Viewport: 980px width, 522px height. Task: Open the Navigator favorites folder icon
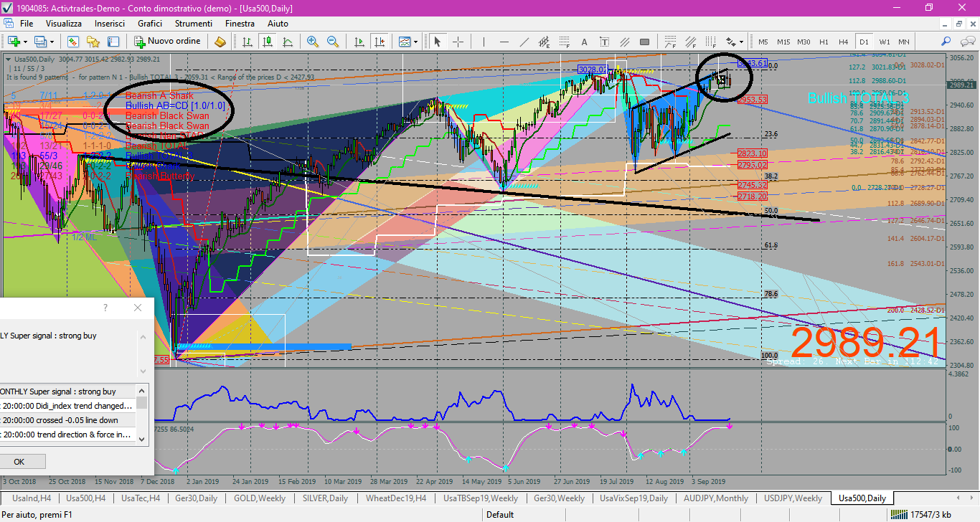coord(93,42)
